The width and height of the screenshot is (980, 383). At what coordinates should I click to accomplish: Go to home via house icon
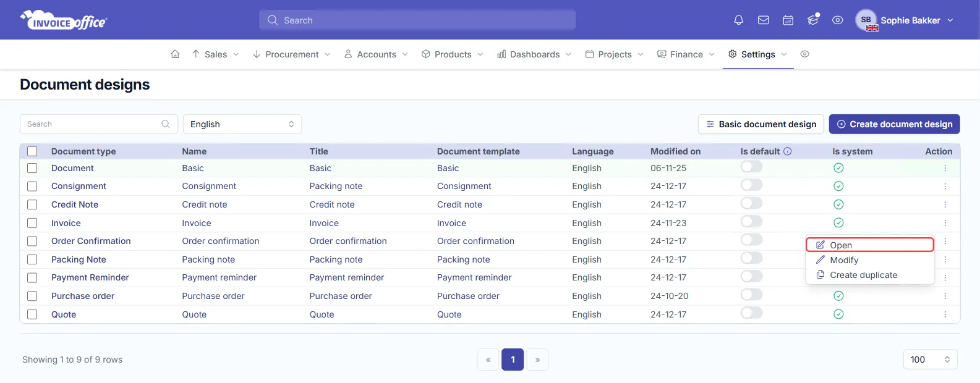click(175, 54)
